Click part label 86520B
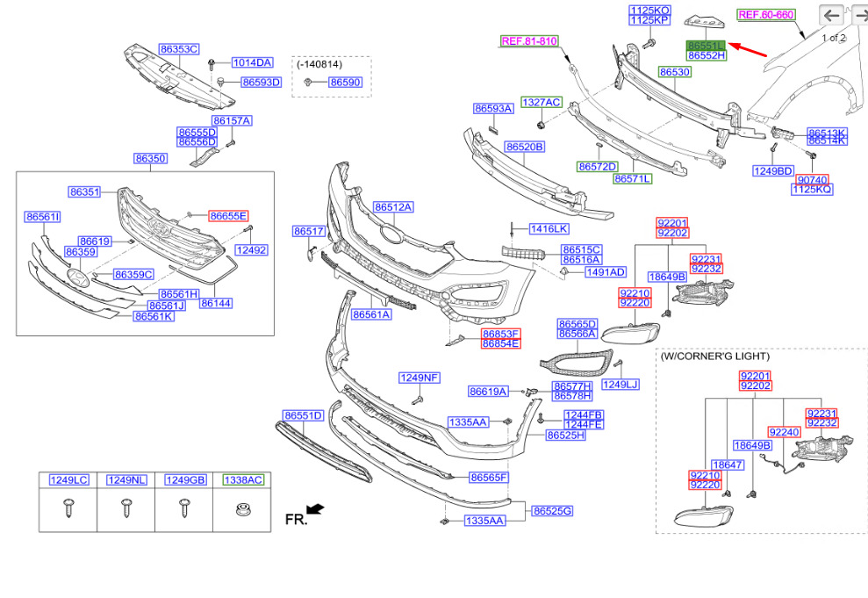Screen dimensions: 868x598 click(x=524, y=147)
